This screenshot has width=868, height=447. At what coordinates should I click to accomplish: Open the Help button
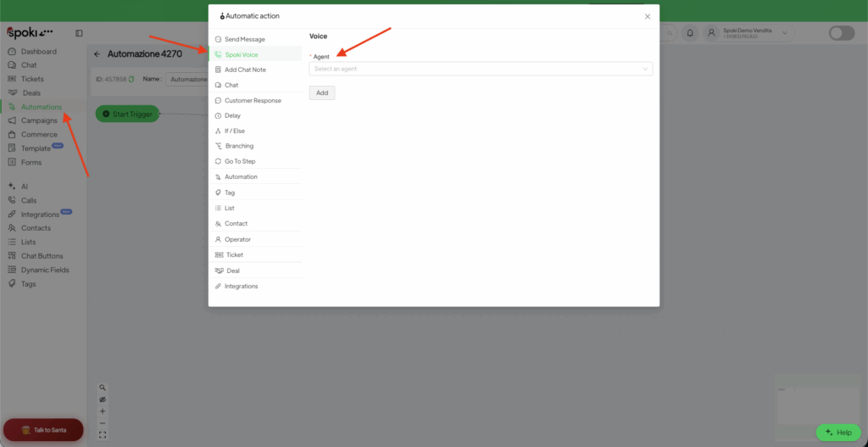837,433
